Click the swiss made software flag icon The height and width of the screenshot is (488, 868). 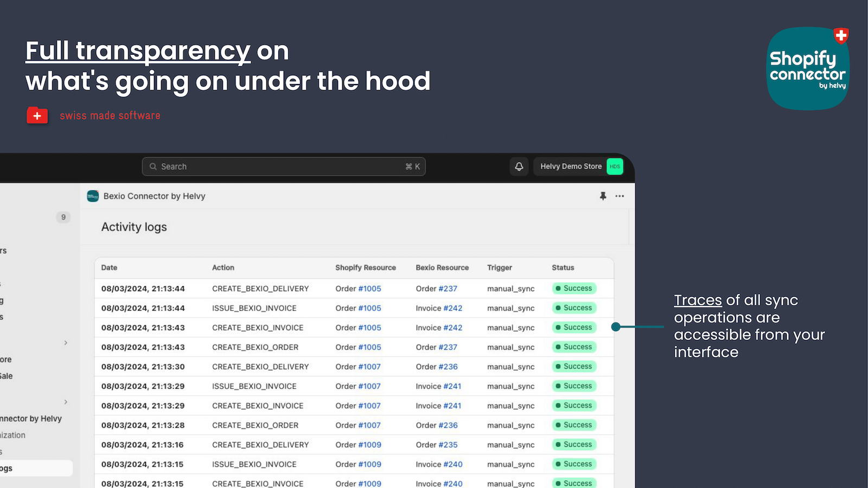[37, 115]
